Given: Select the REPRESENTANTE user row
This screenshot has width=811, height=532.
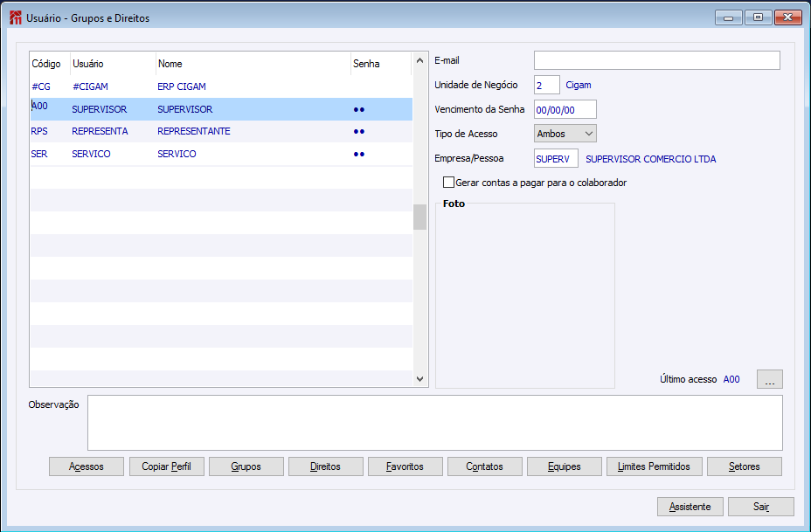Looking at the screenshot, I should click(x=192, y=132).
